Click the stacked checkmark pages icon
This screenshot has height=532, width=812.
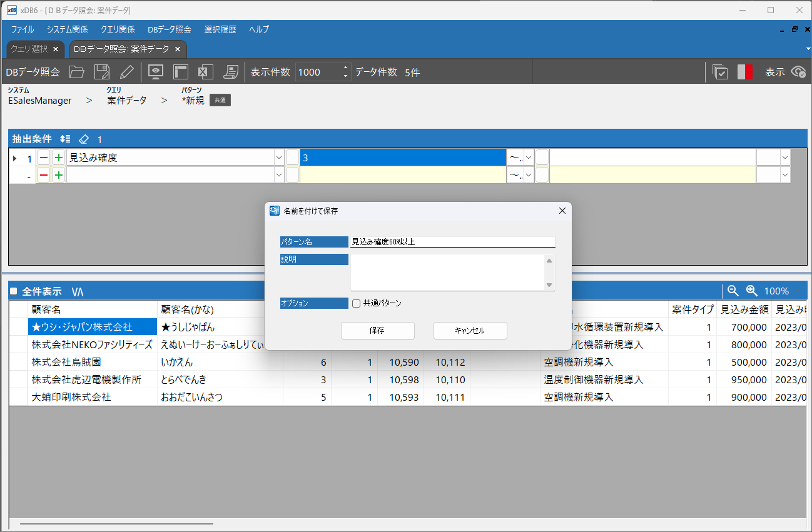pos(720,72)
